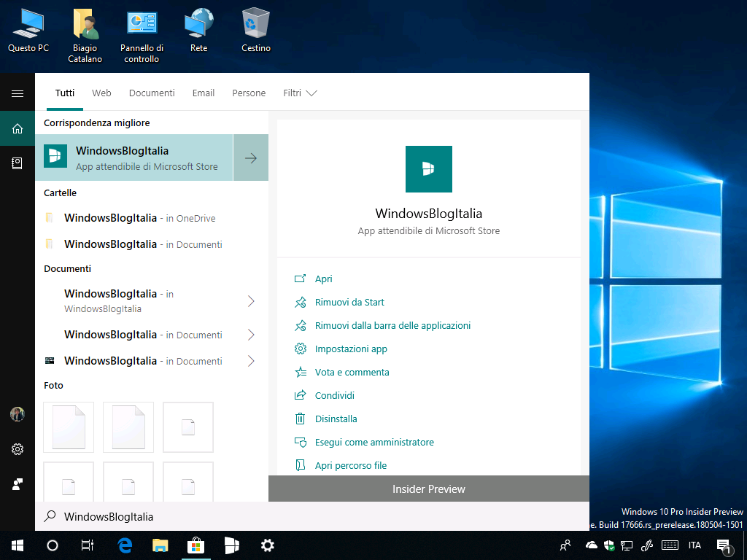The image size is (747, 560).
Task: Switch to the Persone tab
Action: pyautogui.click(x=249, y=93)
